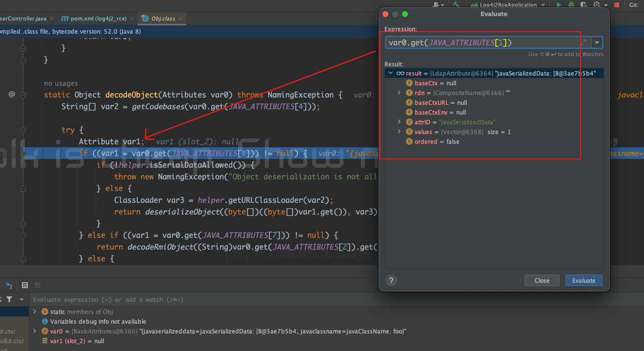Close the Obj.class editor tab

coord(181,19)
